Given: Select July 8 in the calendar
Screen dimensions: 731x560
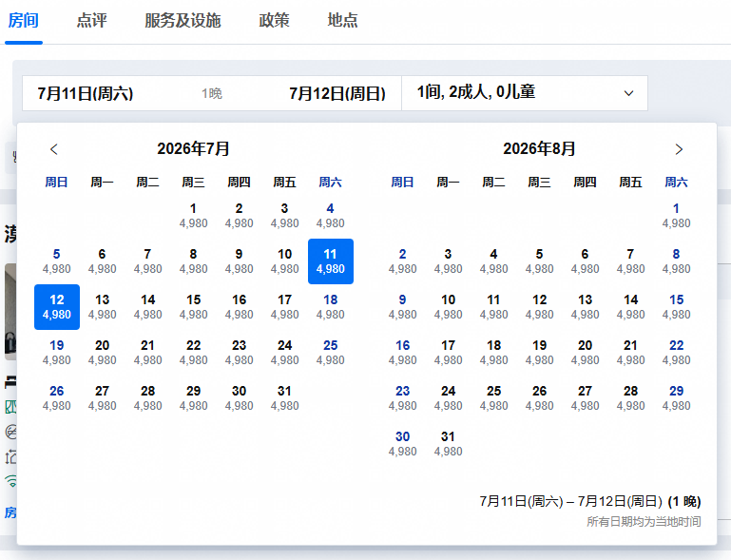Looking at the screenshot, I should 193,261.
